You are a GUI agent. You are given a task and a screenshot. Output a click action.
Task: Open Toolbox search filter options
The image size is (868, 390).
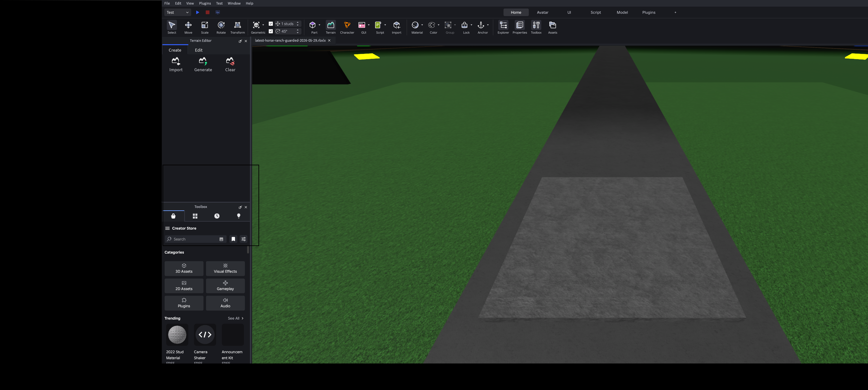click(244, 239)
